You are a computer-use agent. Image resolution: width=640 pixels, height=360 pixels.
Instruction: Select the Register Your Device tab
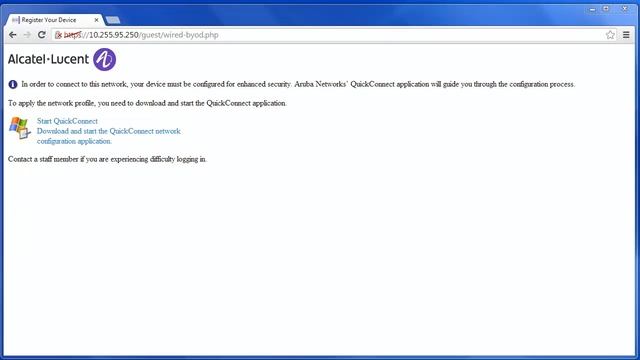[x=53, y=20]
